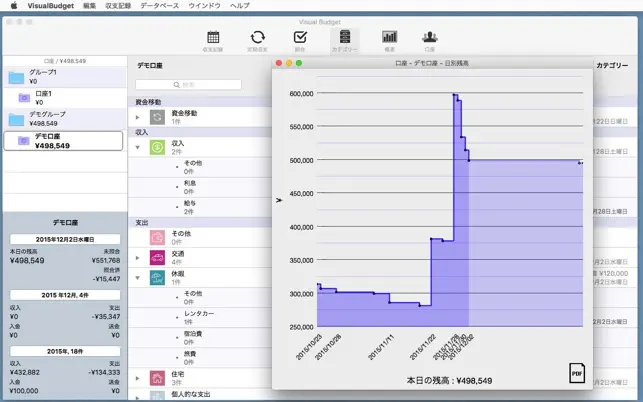Viewport: 643px width, 402px height.
Task: Export the balance chart as PDF
Action: 577,373
